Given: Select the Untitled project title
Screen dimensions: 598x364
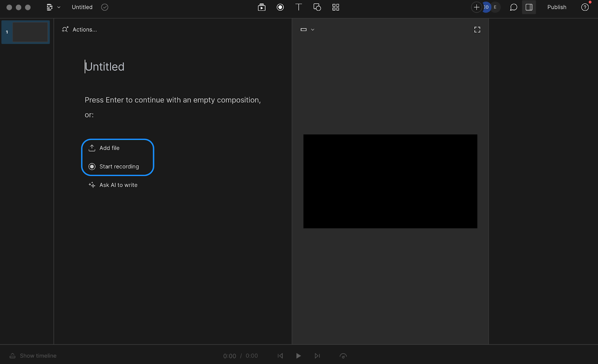Looking at the screenshot, I should pos(82,7).
